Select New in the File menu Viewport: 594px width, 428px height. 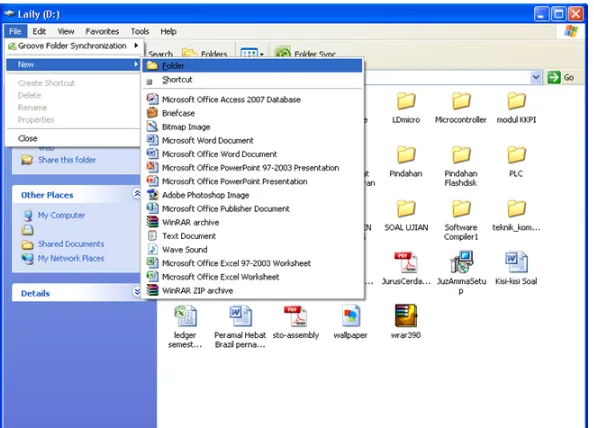pos(74,64)
